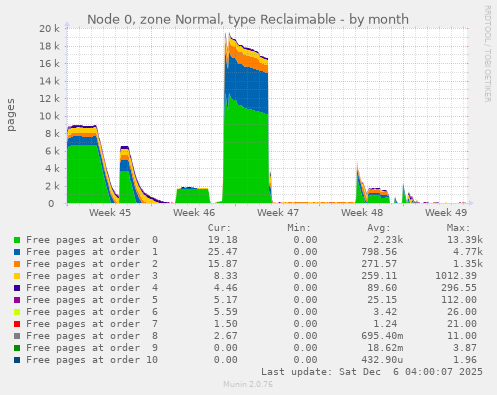Click the 296.55 max value
This screenshot has width=497, height=395.
click(459, 288)
